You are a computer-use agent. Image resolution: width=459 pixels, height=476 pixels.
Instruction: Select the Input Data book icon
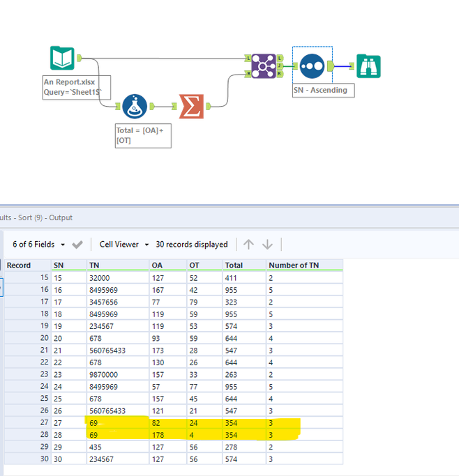click(62, 58)
